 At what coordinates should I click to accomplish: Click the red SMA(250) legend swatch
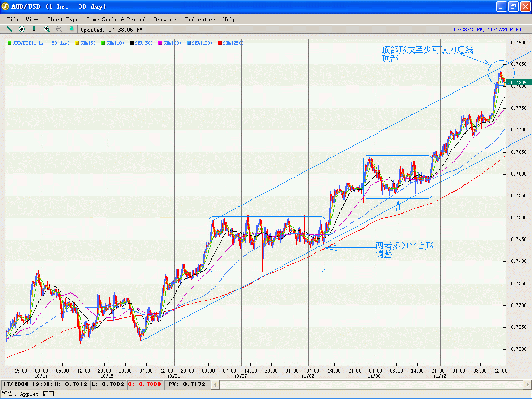pos(220,43)
